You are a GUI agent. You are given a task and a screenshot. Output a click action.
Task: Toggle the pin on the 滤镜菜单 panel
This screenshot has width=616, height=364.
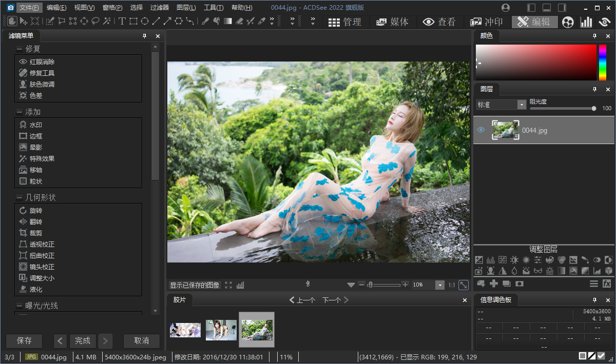[x=145, y=36]
